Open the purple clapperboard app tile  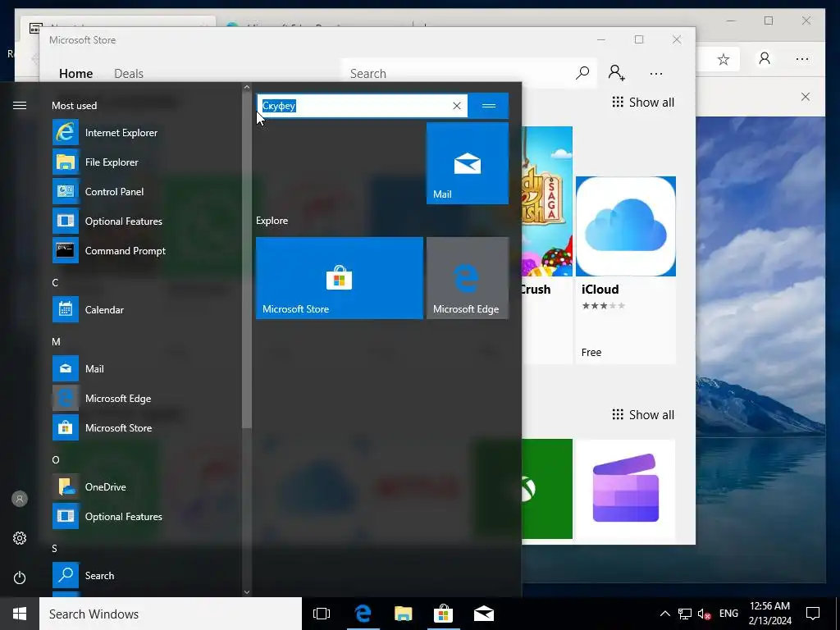626,489
